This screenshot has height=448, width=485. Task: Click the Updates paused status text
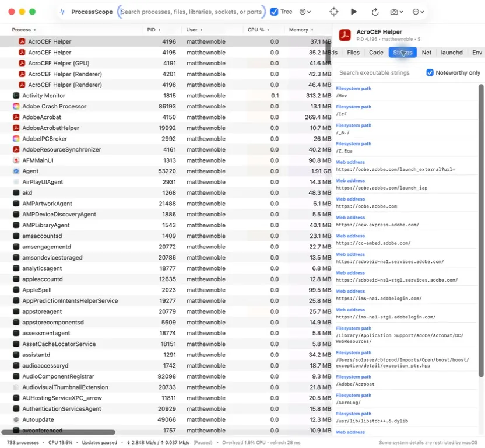[x=99, y=442]
